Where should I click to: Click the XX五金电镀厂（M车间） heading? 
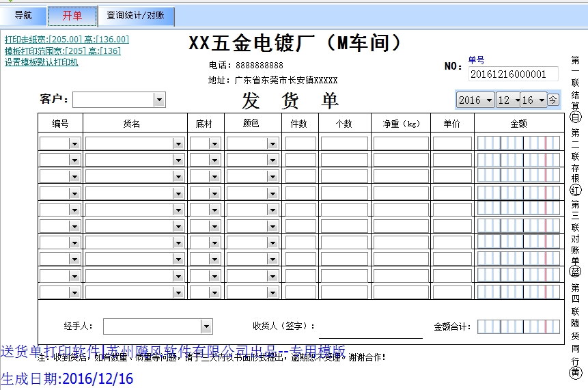tap(295, 42)
